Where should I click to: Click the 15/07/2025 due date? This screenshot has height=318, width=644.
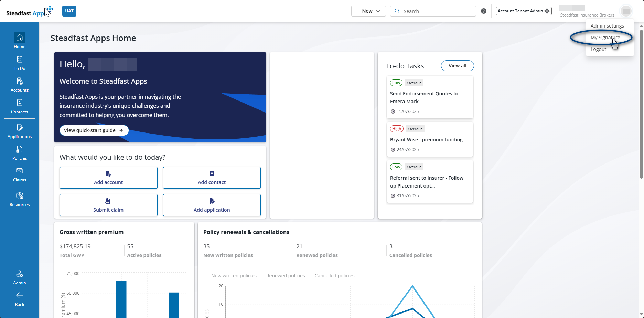408,112
